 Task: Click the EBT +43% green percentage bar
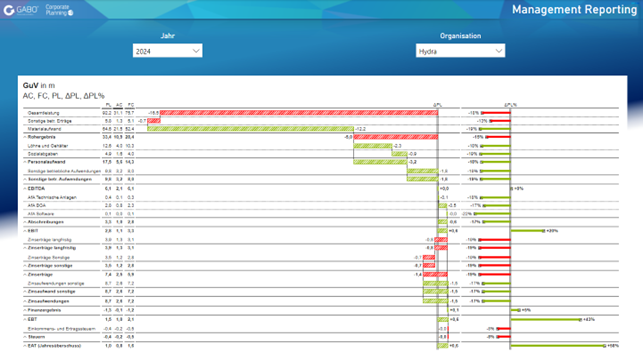coord(546,319)
